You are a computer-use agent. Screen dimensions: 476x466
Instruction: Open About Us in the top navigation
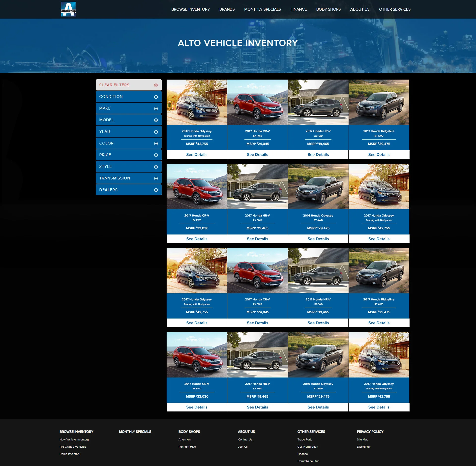[x=360, y=9]
